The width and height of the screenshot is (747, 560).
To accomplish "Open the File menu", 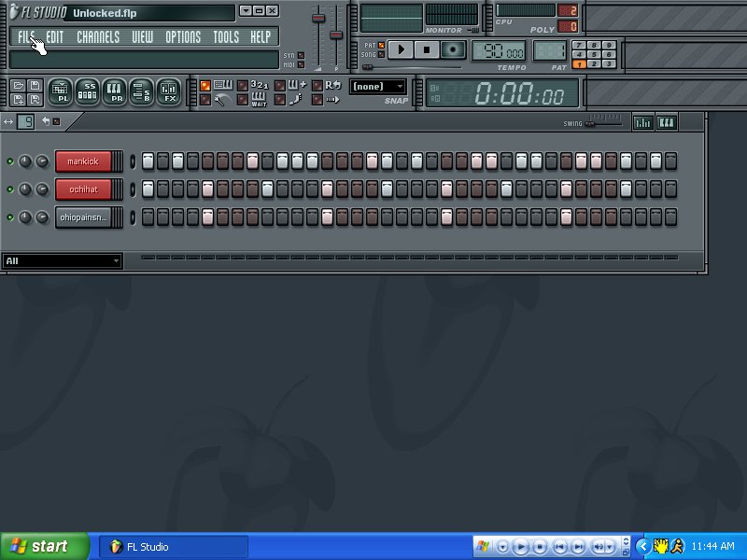I will click(26, 36).
